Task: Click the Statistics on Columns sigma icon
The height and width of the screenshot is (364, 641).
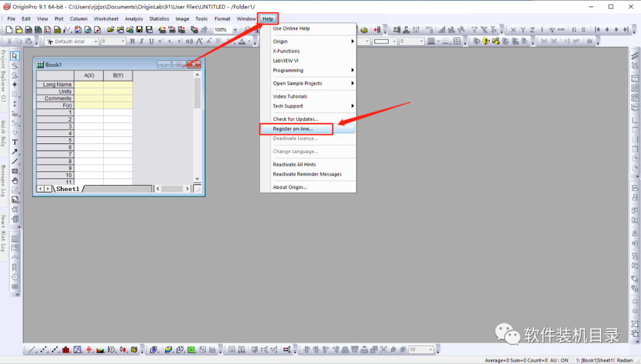Action: [397, 30]
